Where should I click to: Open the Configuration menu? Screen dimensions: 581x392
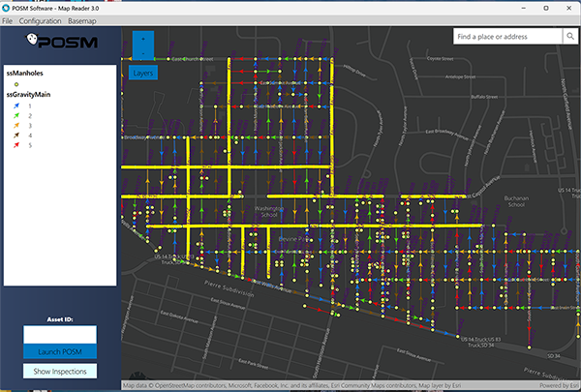pos(40,19)
